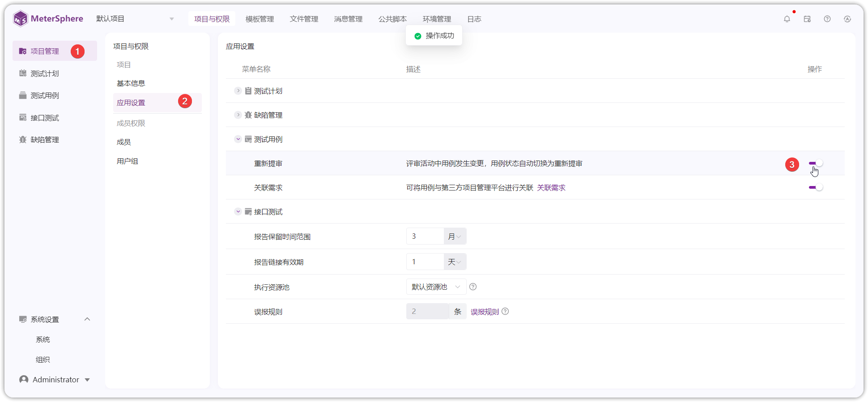
Task: Open the 默认项目 project dropdown
Action: click(135, 19)
